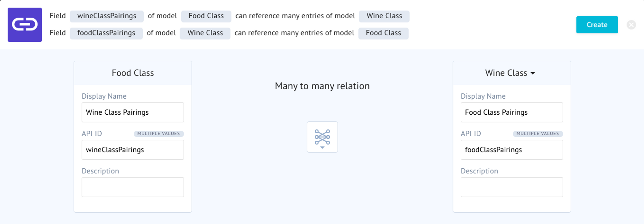Open the many-to-many relation type selector
644x224 pixels.
[322, 137]
